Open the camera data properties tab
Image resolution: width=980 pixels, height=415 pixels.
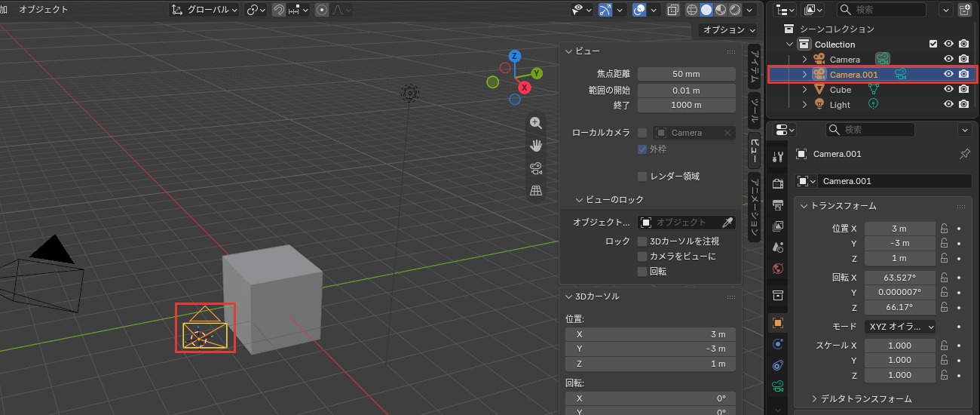coord(778,386)
